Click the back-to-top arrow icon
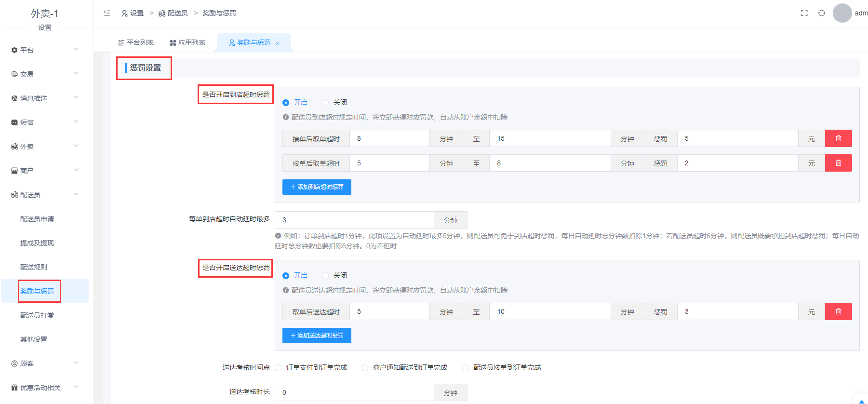This screenshot has width=868, height=404. tap(862, 401)
